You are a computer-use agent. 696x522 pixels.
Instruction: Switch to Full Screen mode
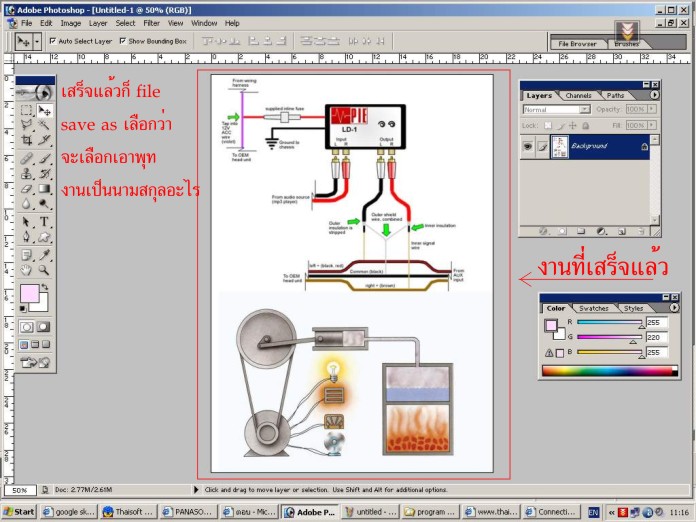point(46,344)
